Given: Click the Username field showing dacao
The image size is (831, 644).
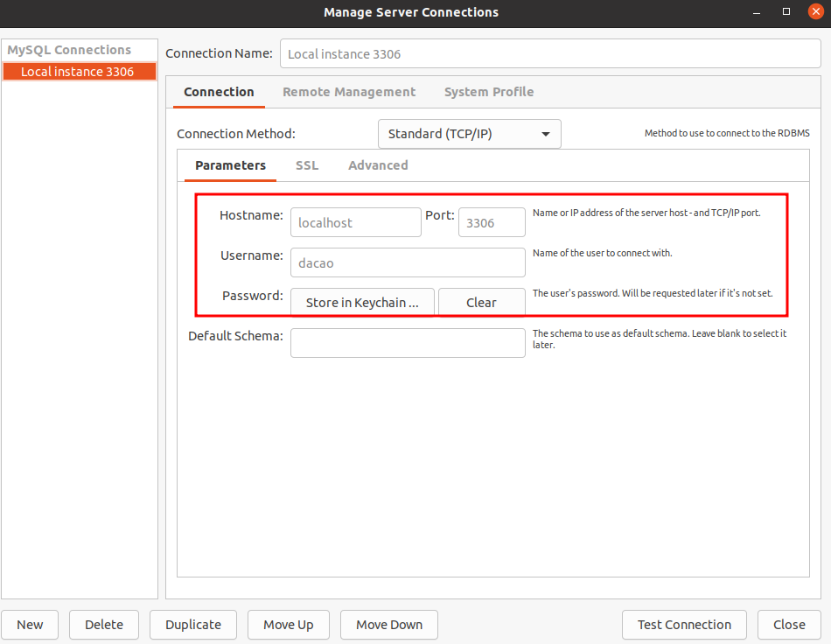Looking at the screenshot, I should (409, 262).
